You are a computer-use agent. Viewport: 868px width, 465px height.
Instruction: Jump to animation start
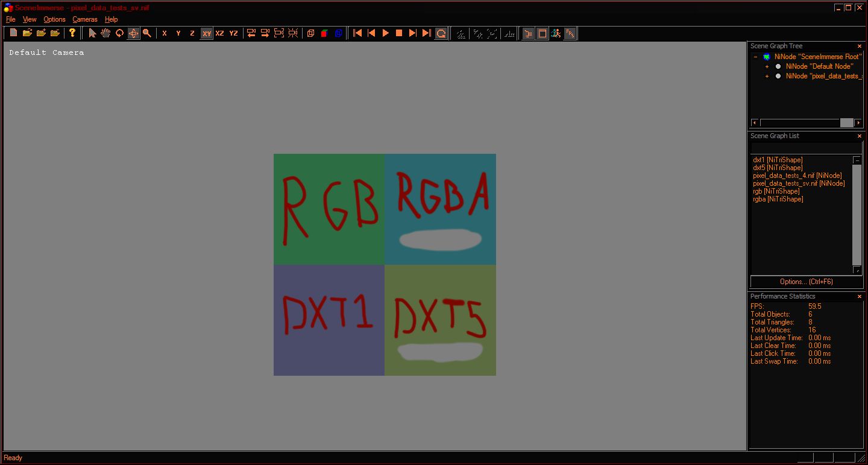point(357,33)
